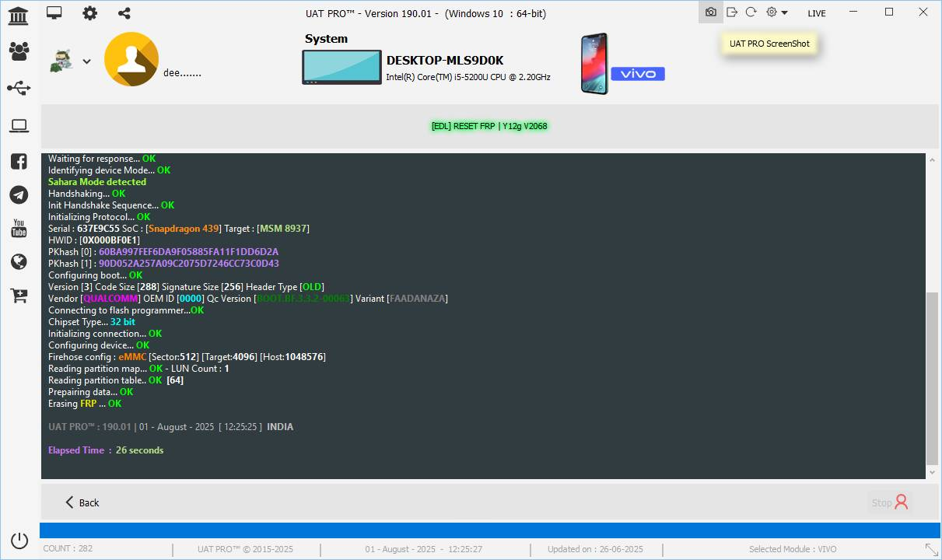Viewport: 942px width, 560px height.
Task: Click the bank building icon in sidebar
Action: (x=19, y=15)
